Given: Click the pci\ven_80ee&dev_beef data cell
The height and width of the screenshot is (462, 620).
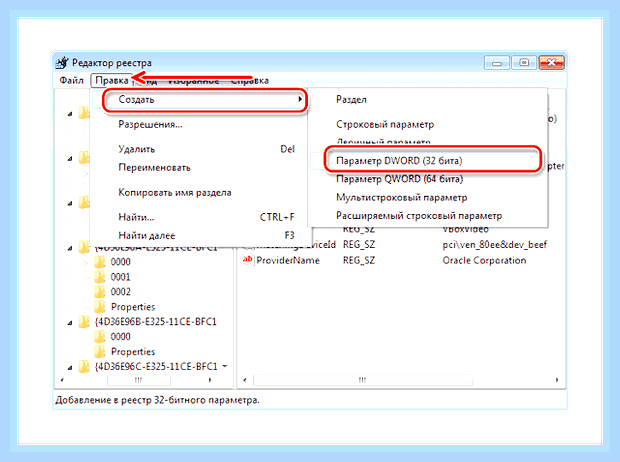Looking at the screenshot, I should pos(494,244).
